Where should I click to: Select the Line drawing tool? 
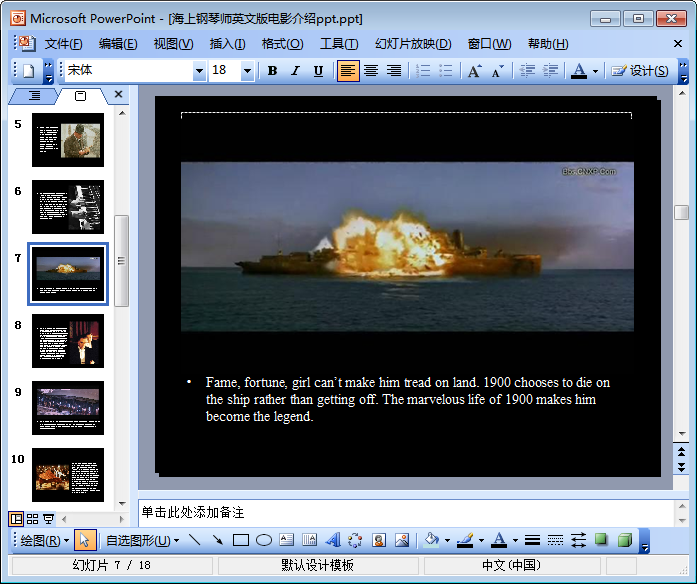(x=194, y=541)
